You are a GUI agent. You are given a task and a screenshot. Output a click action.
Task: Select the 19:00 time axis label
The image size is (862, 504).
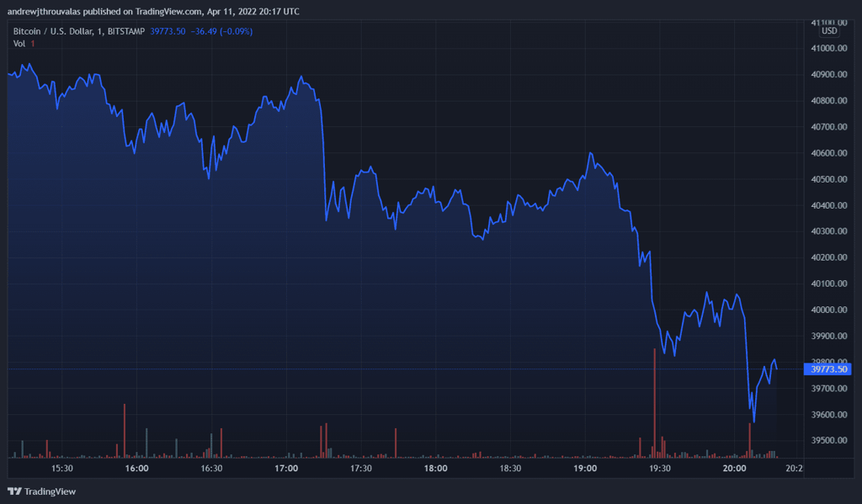point(585,469)
